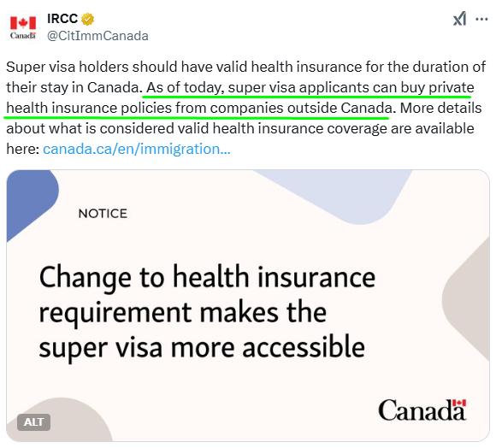Click the dark blue shape in image corner
The width and height of the screenshot is (496, 448).
point(30,199)
